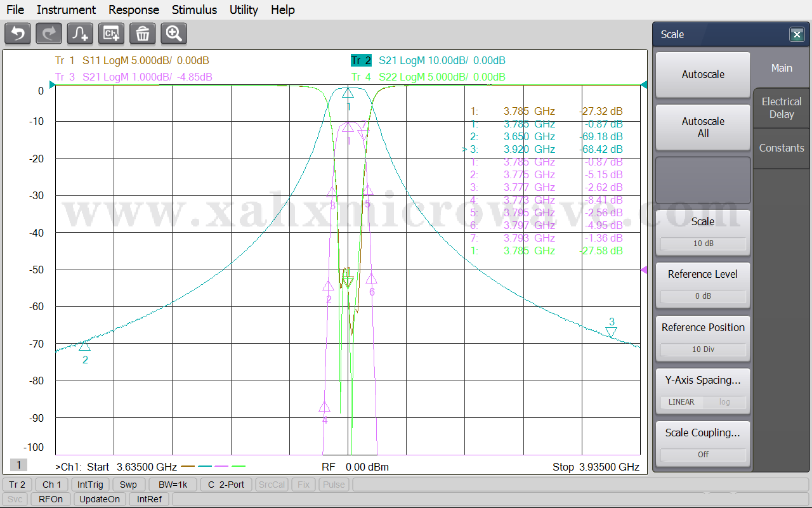Click the IntRef status button

tap(149, 499)
